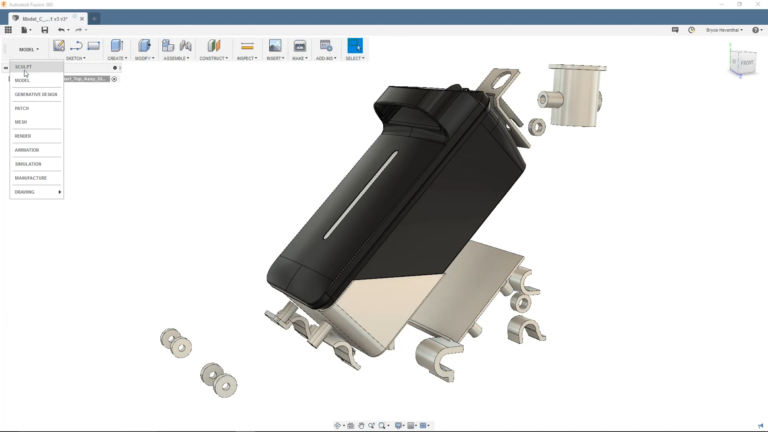
Task: Add a new design tab with plus
Action: 94,19
